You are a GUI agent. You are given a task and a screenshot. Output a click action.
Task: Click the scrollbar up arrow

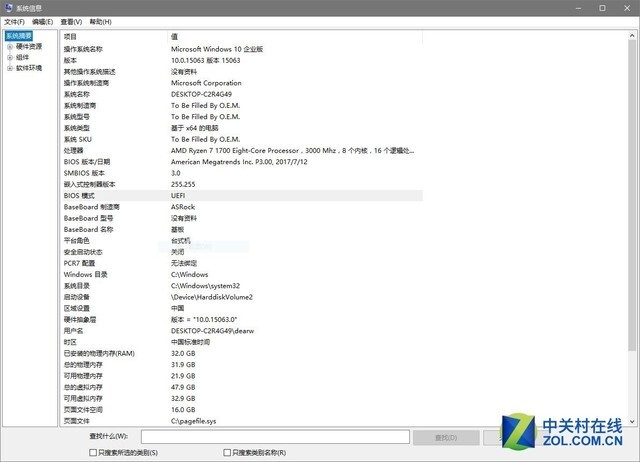[632, 36]
